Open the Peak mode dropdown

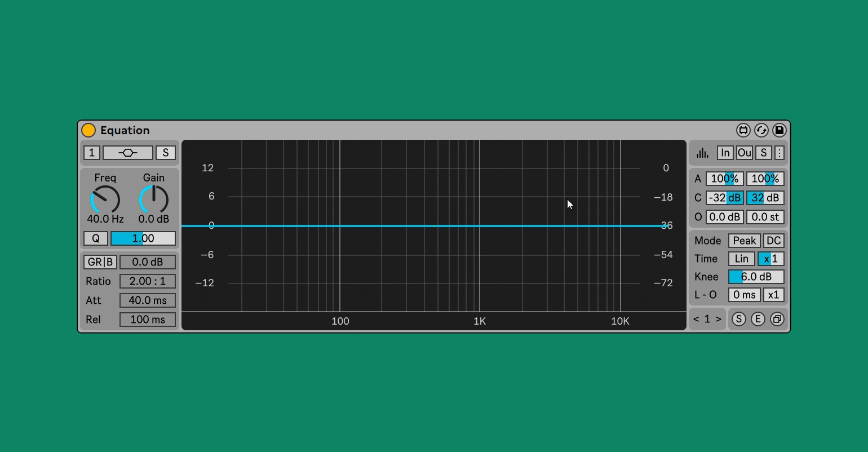(x=744, y=241)
